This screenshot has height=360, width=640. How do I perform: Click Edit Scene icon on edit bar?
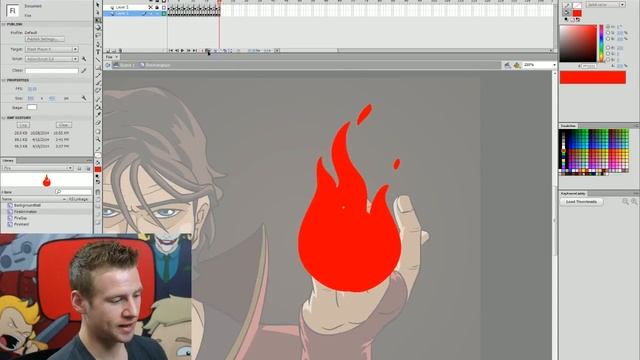pyautogui.click(x=507, y=65)
